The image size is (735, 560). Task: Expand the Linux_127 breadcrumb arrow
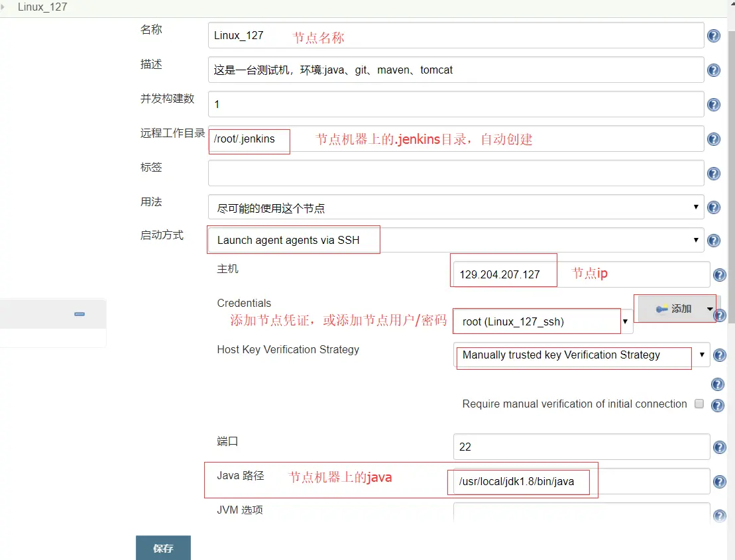[x=3, y=7]
